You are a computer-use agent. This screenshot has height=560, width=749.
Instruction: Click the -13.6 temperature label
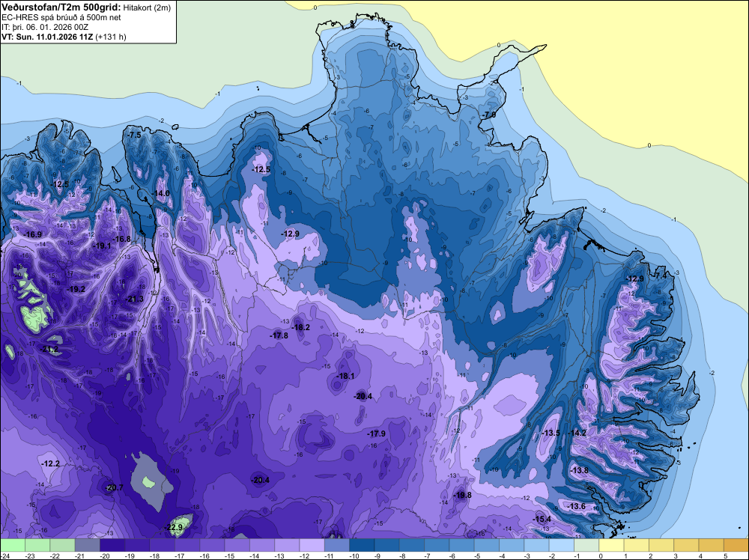576,506
